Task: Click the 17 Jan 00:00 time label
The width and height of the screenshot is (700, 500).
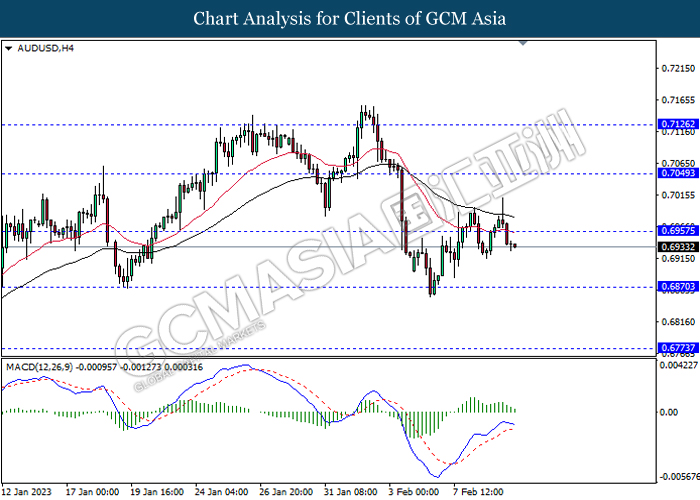Action: click(92, 492)
